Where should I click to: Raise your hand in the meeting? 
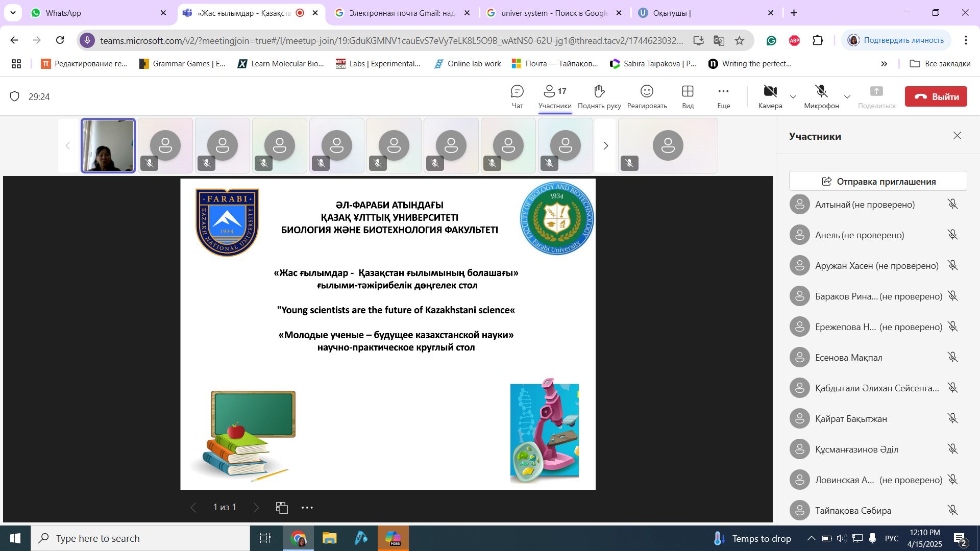click(599, 96)
